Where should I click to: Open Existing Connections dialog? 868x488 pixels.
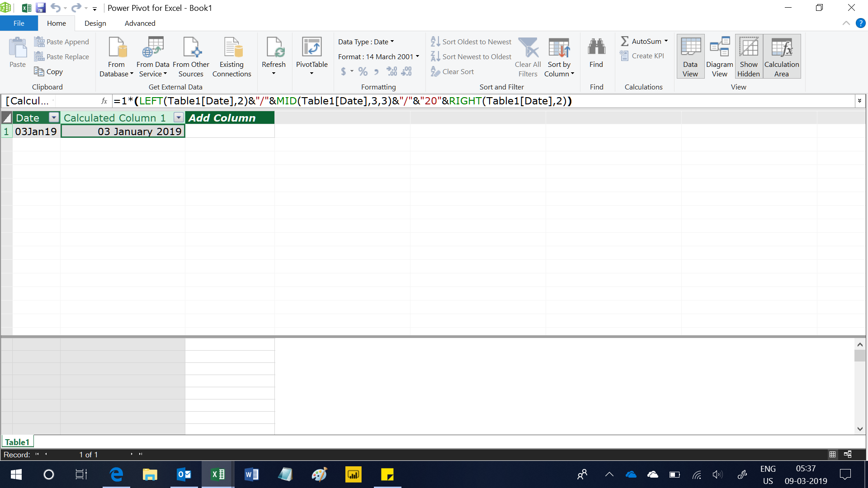pyautogui.click(x=232, y=57)
